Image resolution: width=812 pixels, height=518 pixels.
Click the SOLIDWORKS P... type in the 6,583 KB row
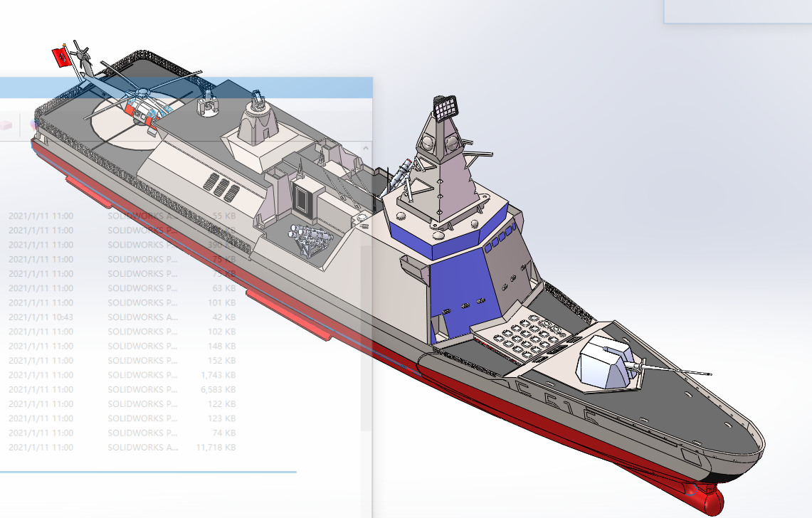point(142,390)
